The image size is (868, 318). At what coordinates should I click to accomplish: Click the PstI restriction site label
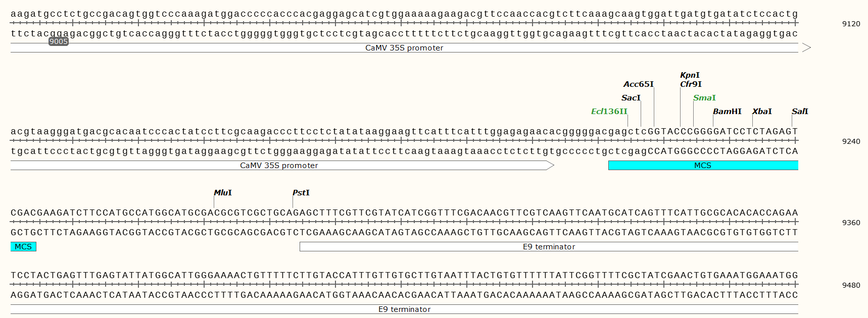coord(301,193)
